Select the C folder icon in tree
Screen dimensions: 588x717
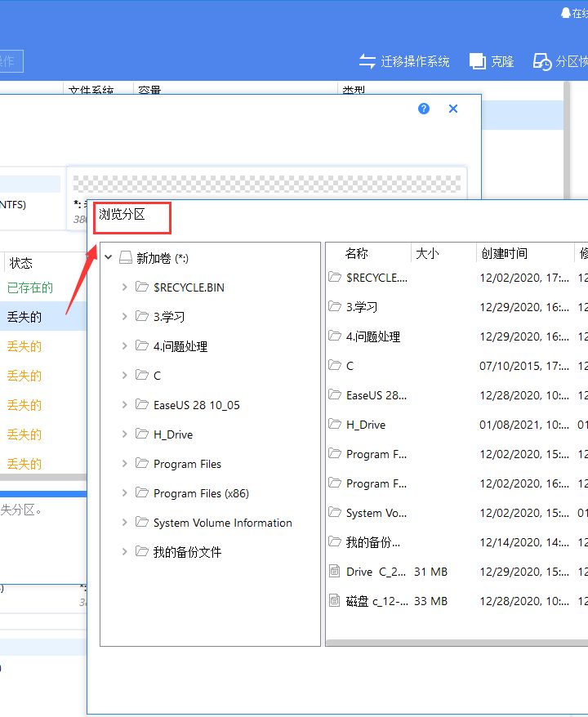pos(142,375)
